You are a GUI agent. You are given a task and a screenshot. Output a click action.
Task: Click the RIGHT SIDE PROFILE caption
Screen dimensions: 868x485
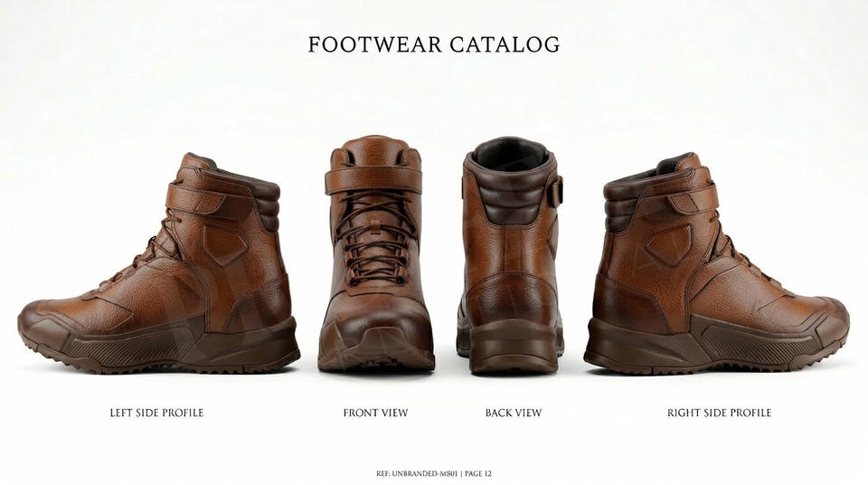click(x=719, y=413)
